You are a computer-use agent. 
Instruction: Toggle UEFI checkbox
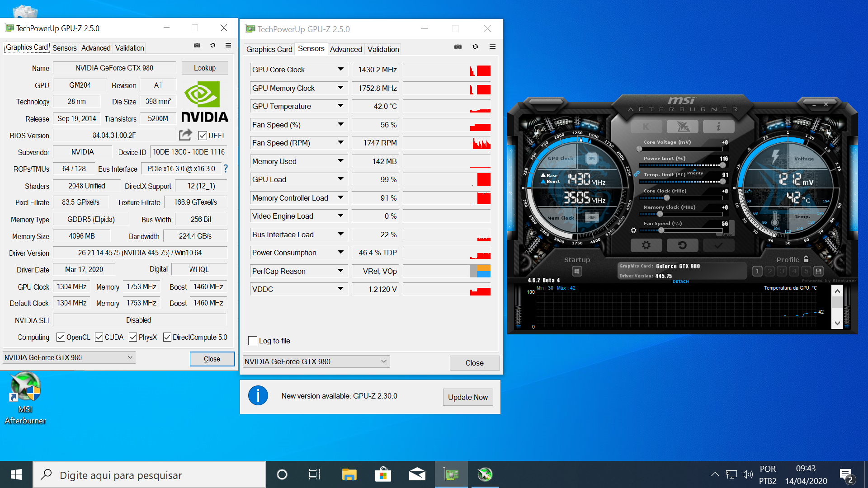point(203,136)
